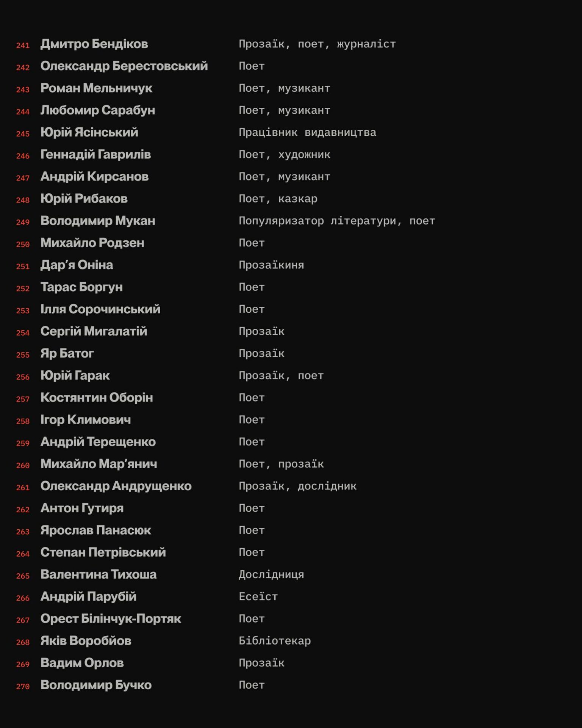The height and width of the screenshot is (728, 582).
Task: Click row number 257
Action: click(23, 399)
